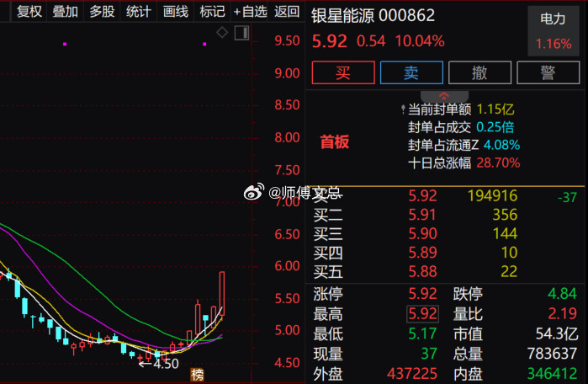Click the 外盘 value 437225
Screen dimensions: 588x384
(x=412, y=374)
